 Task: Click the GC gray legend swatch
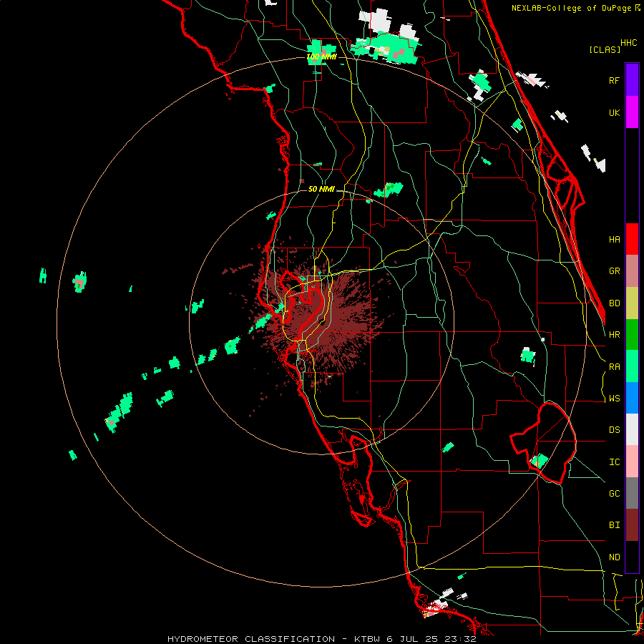coord(632,493)
